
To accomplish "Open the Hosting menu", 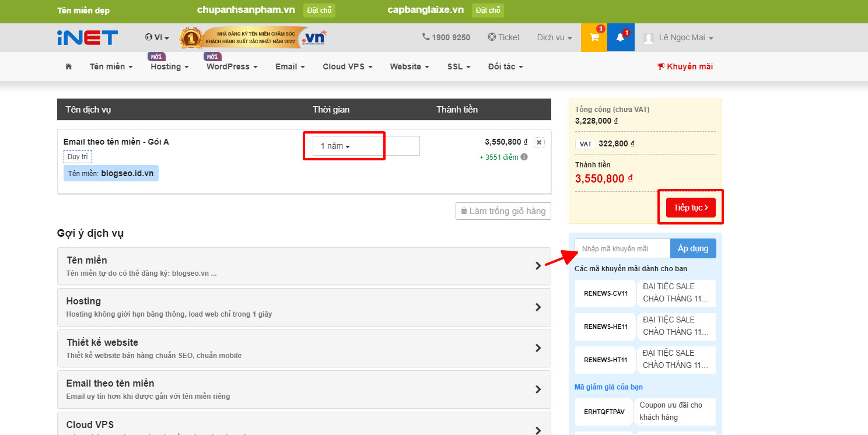I will pyautogui.click(x=169, y=66).
